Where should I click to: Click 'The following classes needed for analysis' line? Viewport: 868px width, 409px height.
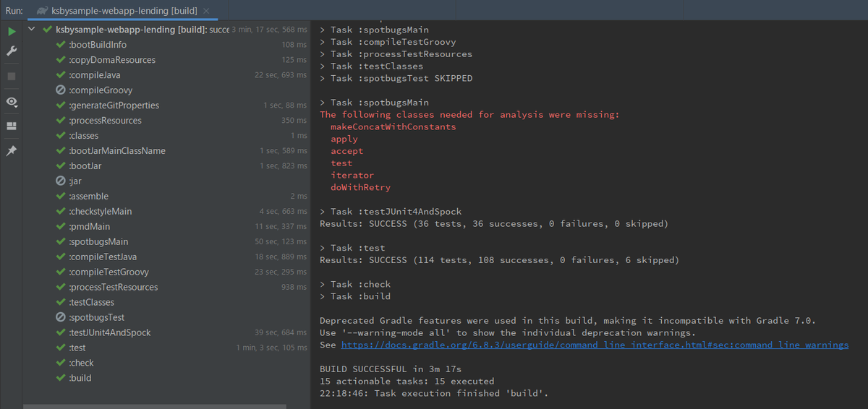coord(469,114)
